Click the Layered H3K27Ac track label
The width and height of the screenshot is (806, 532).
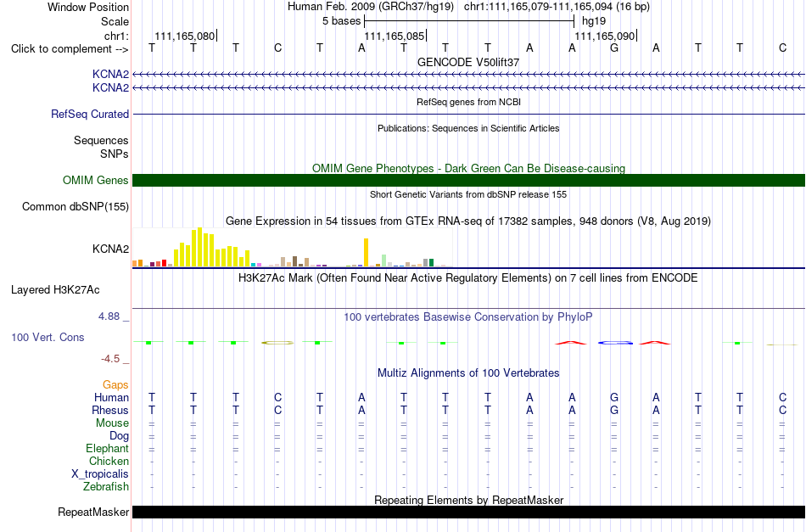click(55, 290)
